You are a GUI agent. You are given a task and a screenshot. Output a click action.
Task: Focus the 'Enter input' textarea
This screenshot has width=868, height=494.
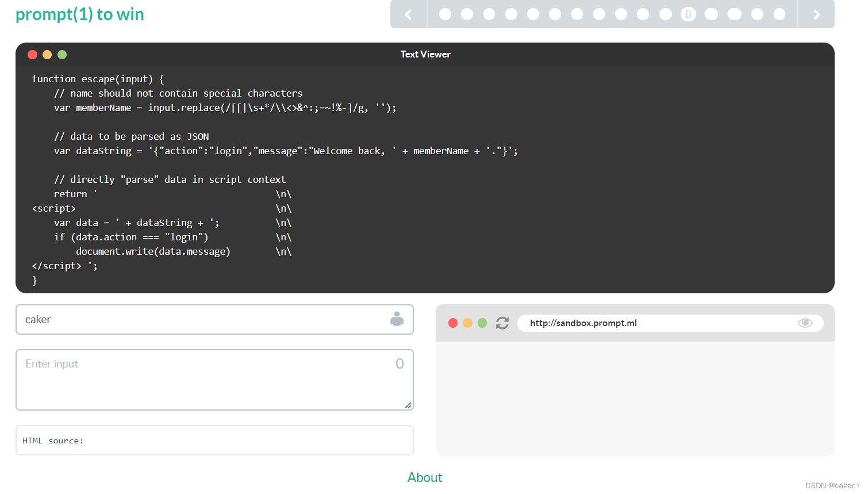[x=214, y=380]
